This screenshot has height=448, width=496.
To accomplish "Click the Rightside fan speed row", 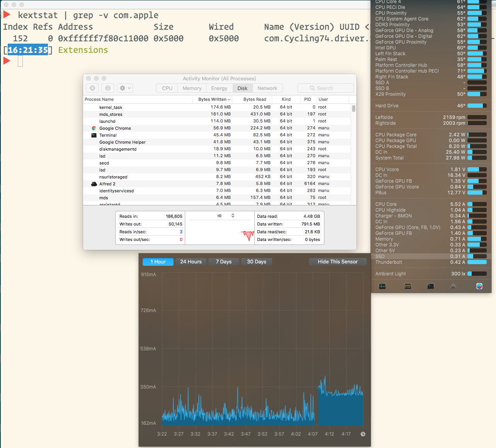I will click(x=431, y=123).
